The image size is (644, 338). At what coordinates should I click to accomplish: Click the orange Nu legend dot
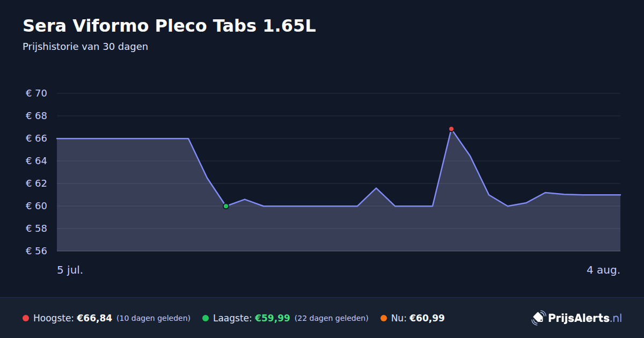tap(384, 318)
